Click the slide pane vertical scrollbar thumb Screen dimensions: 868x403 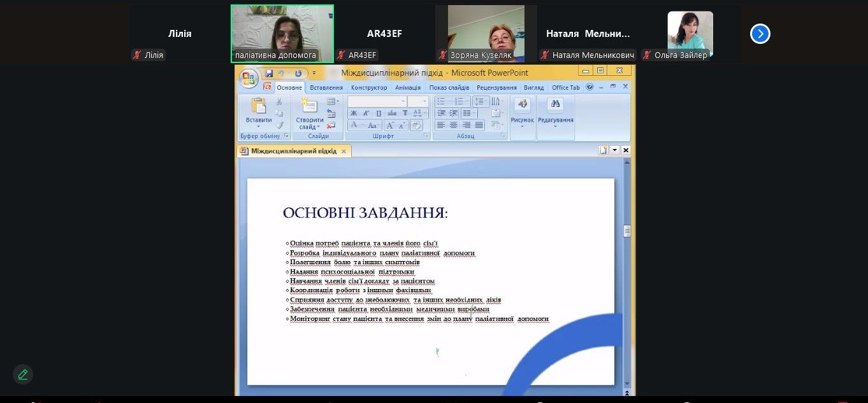[x=627, y=231]
